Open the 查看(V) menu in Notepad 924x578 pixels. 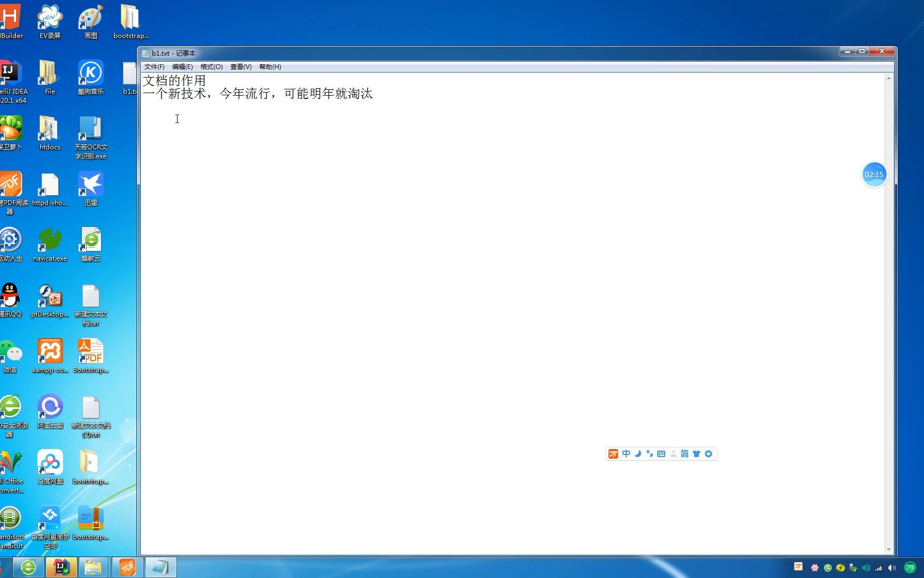pyautogui.click(x=241, y=67)
